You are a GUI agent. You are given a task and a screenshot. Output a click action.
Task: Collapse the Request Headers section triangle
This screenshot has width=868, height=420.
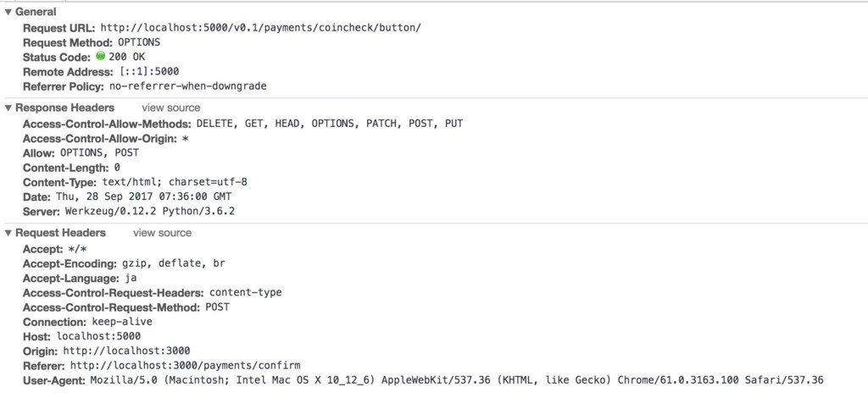8,233
